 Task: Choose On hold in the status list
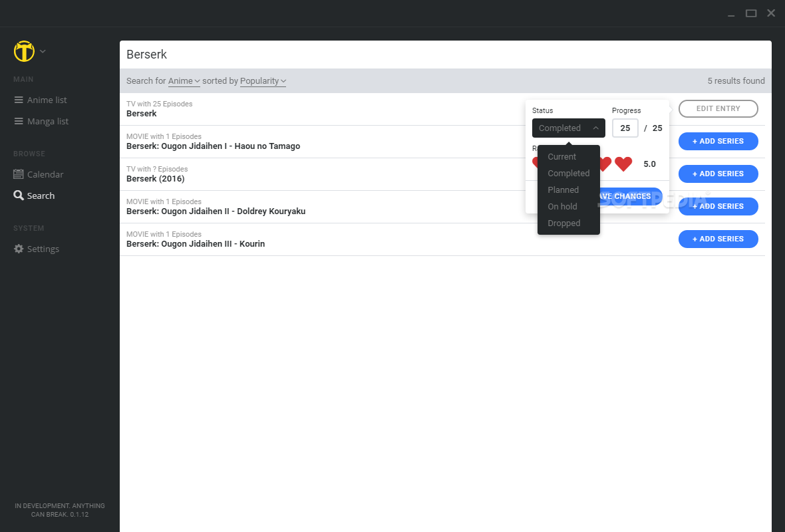click(x=562, y=206)
